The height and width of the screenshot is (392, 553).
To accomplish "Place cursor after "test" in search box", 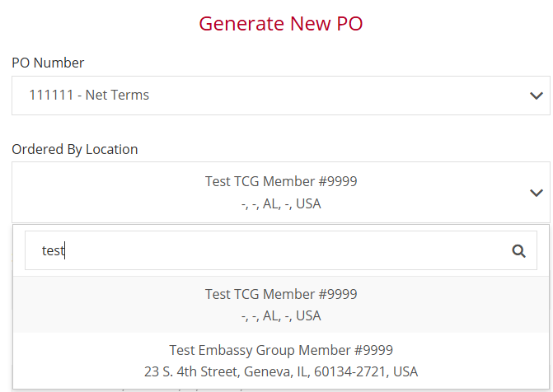I will point(65,251).
